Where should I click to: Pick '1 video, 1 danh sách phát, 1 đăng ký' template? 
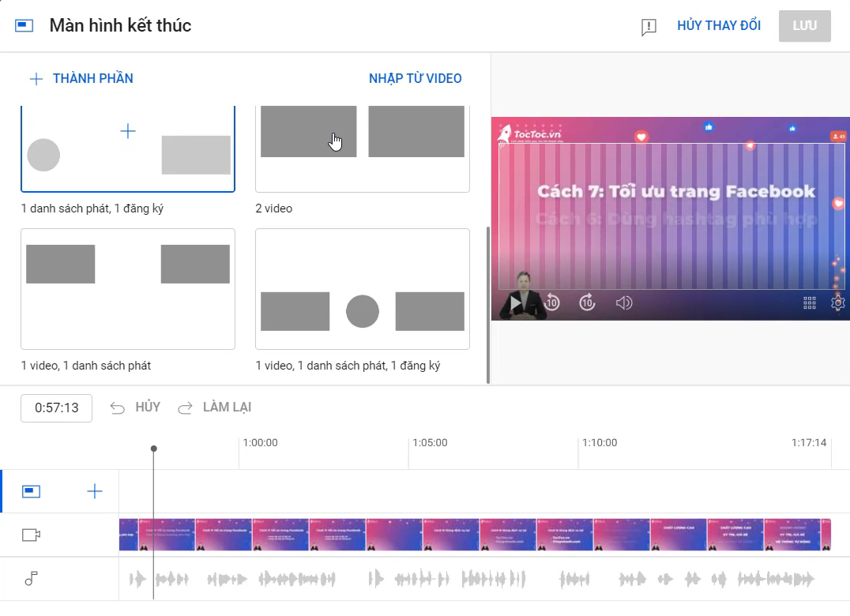(362, 289)
